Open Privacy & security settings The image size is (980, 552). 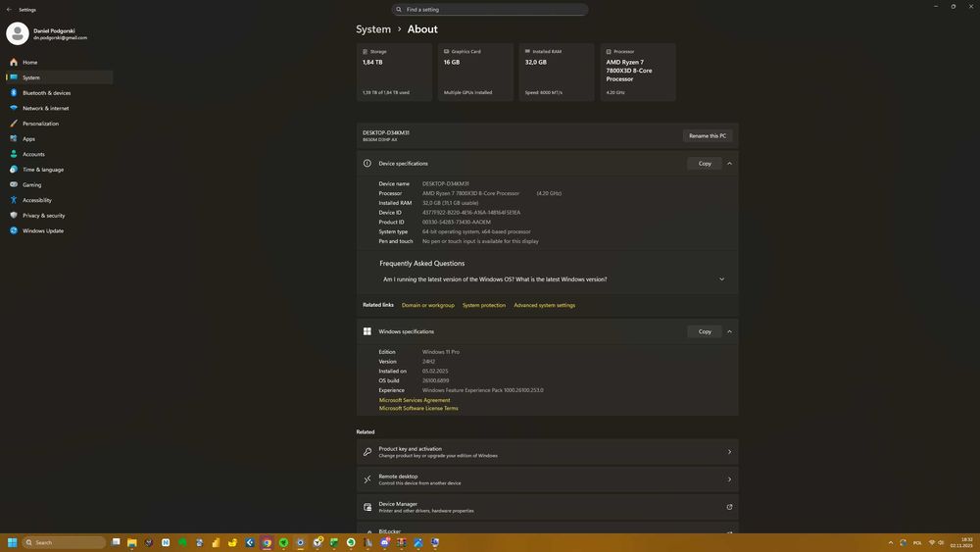pyautogui.click(x=44, y=216)
